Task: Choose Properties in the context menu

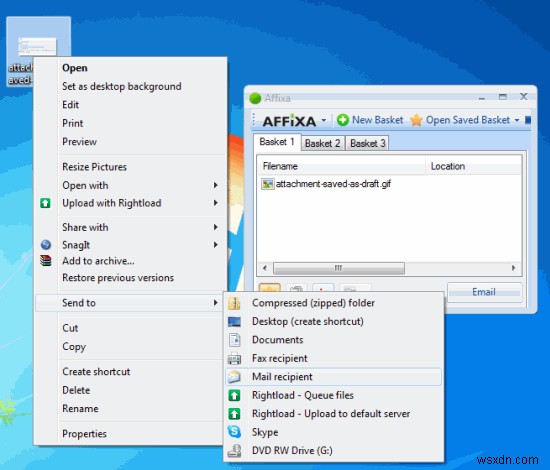Action: pyautogui.click(x=85, y=434)
